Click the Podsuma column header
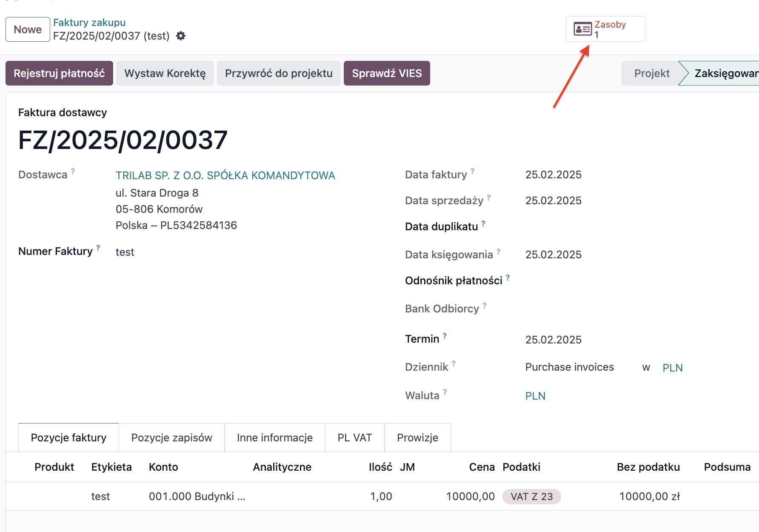The image size is (759, 532). click(x=727, y=467)
